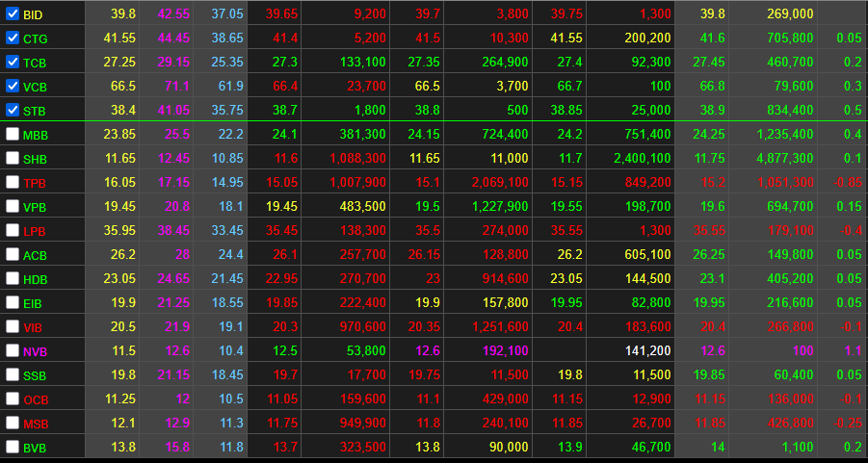Viewport: 868px width, 463px height.
Task: Check the SHB row checkbox
Action: click(13, 158)
